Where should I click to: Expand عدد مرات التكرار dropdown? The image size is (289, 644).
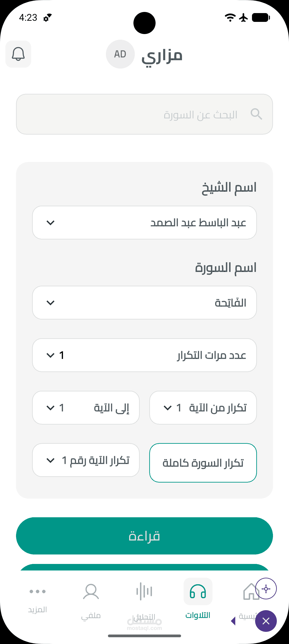[144, 355]
